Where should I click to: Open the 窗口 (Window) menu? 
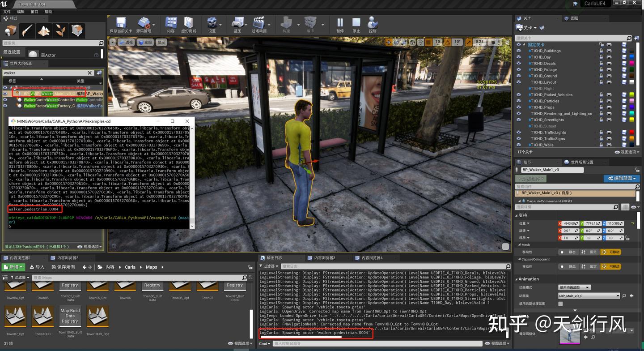click(x=34, y=12)
